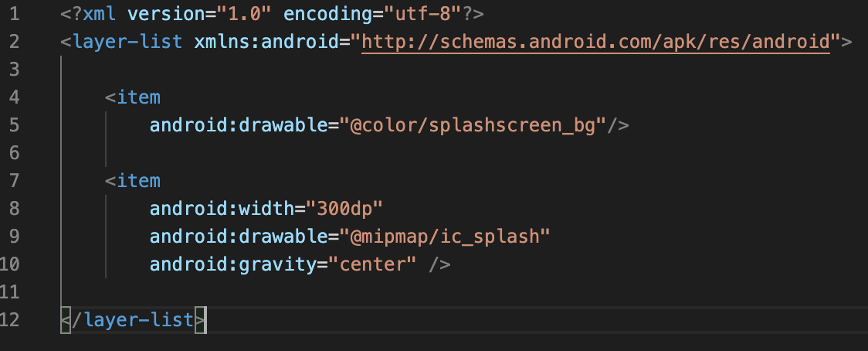868x351 pixels.
Task: Click line number 1 in gutter
Action: [x=14, y=15]
